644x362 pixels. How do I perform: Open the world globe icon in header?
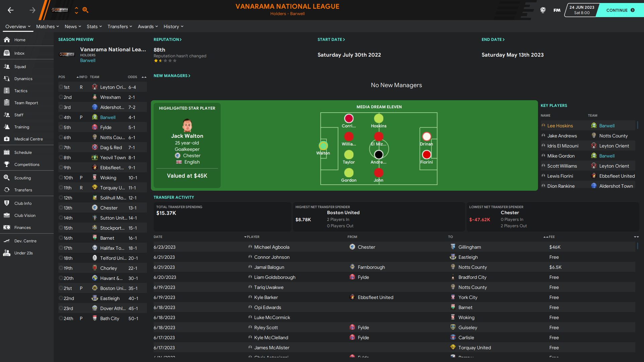click(x=543, y=10)
